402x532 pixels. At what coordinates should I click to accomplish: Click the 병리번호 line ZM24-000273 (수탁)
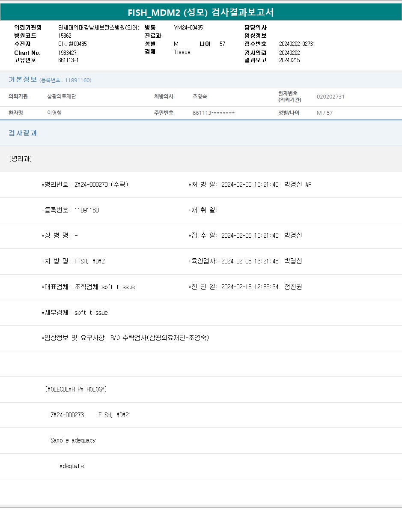coord(85,185)
